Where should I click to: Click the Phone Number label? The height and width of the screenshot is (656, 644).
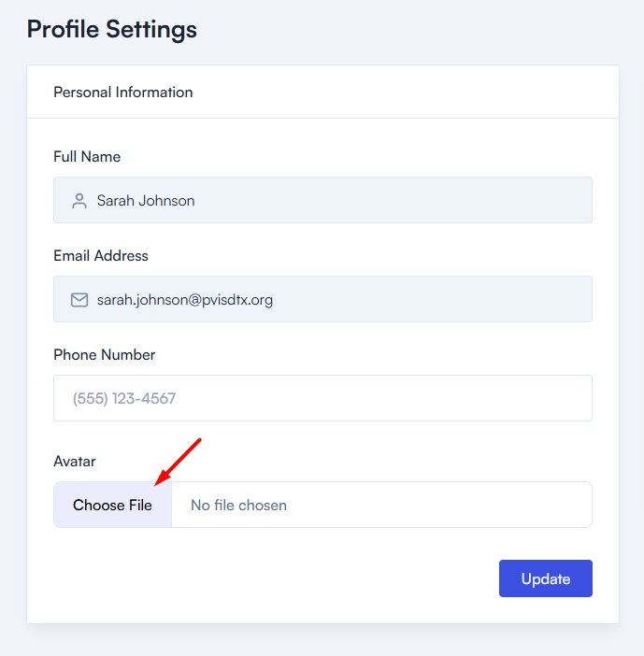pos(104,355)
